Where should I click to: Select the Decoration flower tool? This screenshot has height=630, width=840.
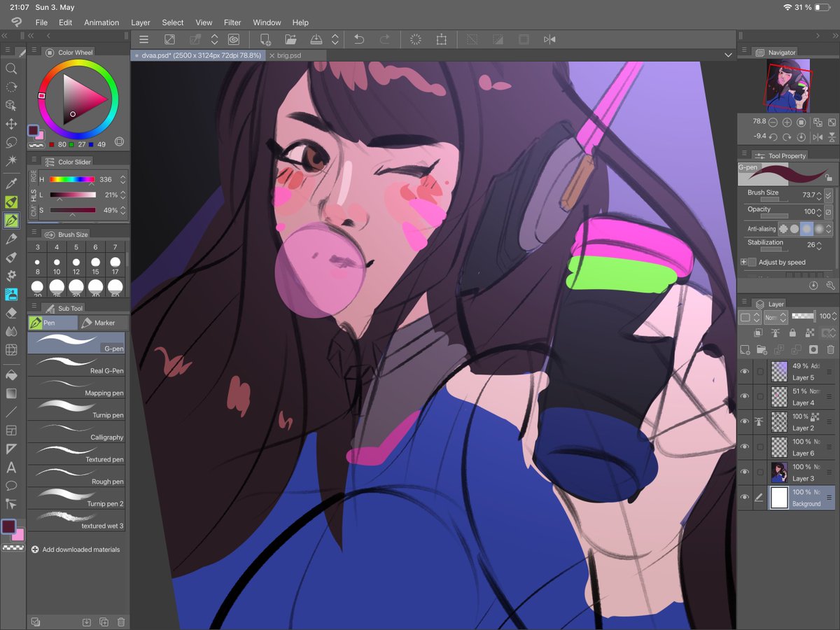pos(11,276)
